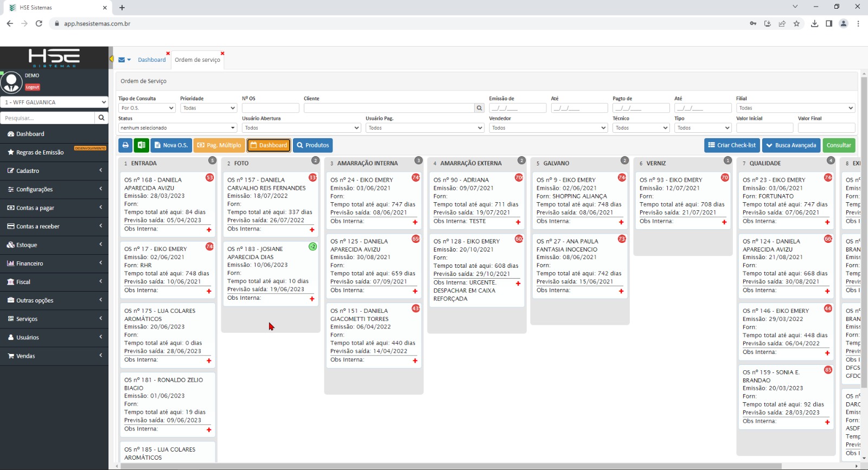The height and width of the screenshot is (470, 868).
Task: Collapse sidebar using the yellow arrow
Action: pos(111,59)
